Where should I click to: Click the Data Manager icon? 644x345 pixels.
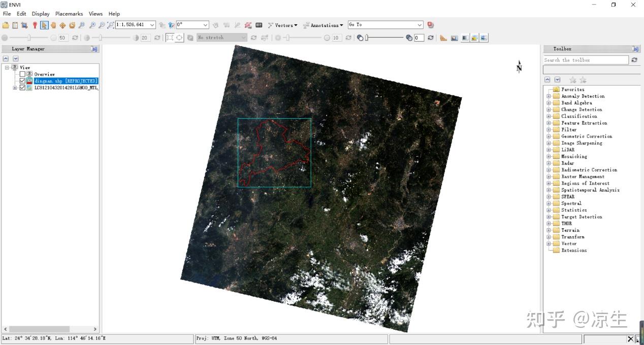24,24
